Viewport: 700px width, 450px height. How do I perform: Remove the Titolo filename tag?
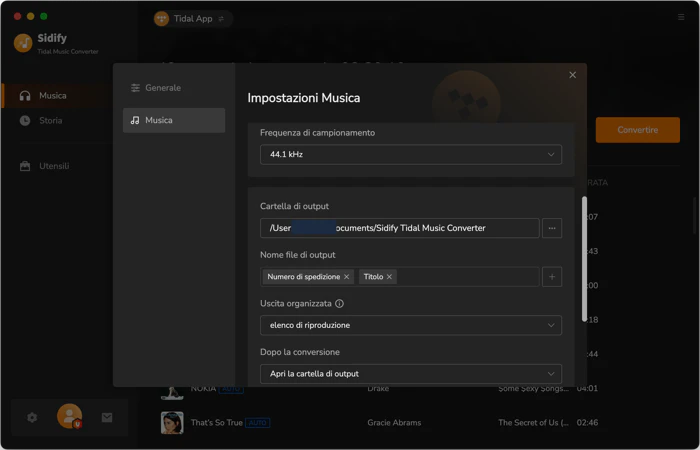[389, 277]
